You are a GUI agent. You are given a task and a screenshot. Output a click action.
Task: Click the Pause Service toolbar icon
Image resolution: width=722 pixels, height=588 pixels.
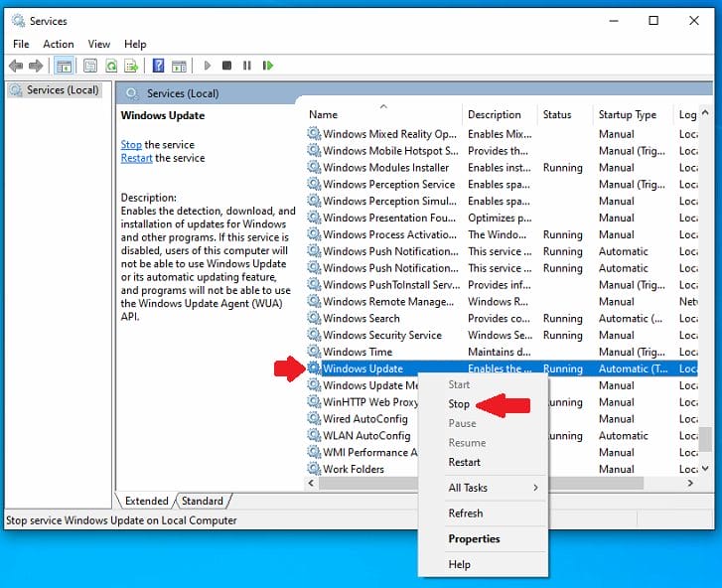247,66
